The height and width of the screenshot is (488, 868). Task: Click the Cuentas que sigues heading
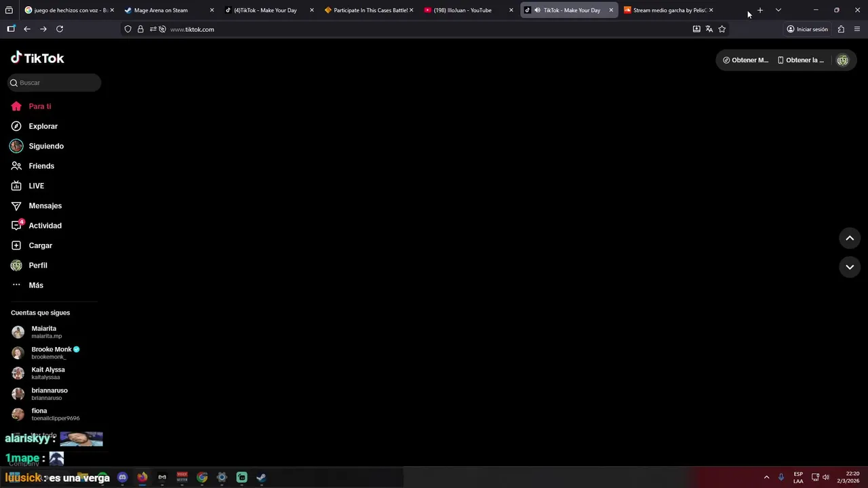coord(40,312)
